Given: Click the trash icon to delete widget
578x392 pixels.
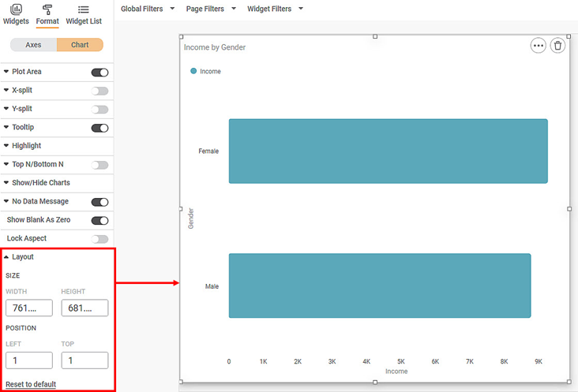Looking at the screenshot, I should (x=558, y=46).
